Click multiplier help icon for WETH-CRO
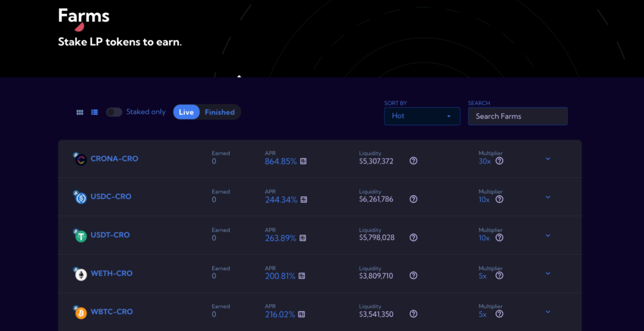The height and width of the screenshot is (331, 644). pos(499,276)
